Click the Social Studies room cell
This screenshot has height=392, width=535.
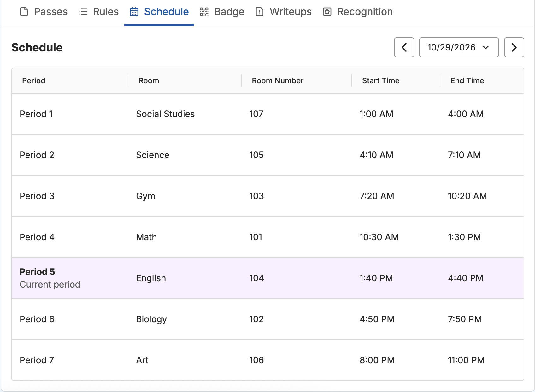coord(165,114)
